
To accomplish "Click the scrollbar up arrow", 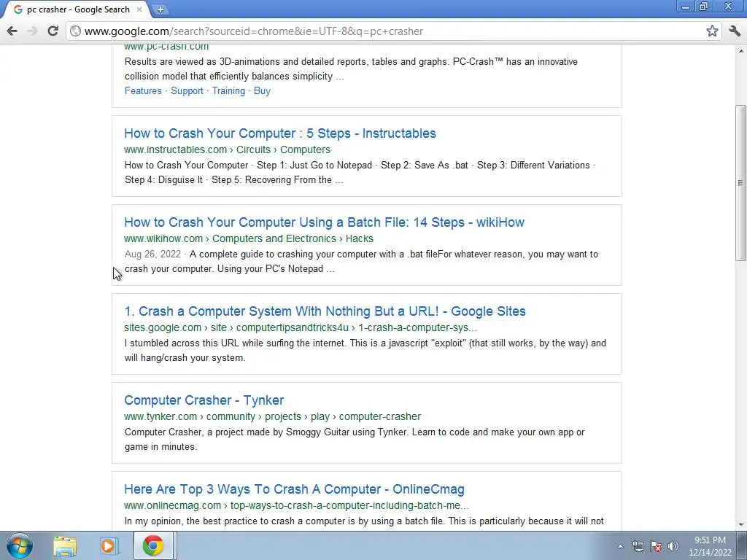I will [740, 50].
